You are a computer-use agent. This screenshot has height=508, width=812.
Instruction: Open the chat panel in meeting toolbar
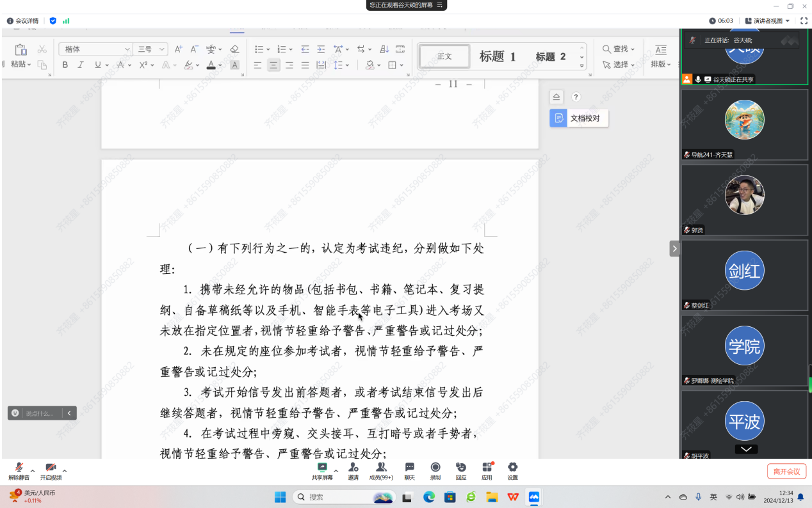point(409,470)
